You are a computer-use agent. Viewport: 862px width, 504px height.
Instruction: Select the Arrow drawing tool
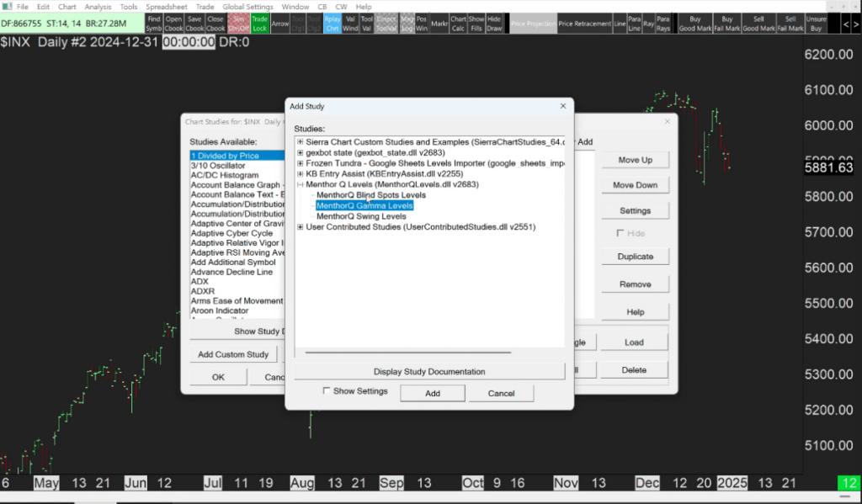(x=280, y=23)
